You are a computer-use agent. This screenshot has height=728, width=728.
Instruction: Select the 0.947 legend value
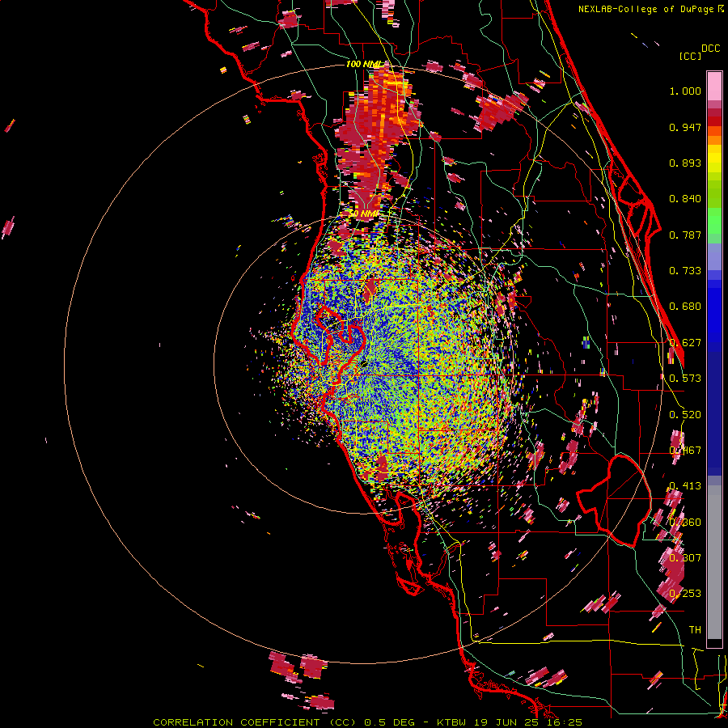[685, 127]
